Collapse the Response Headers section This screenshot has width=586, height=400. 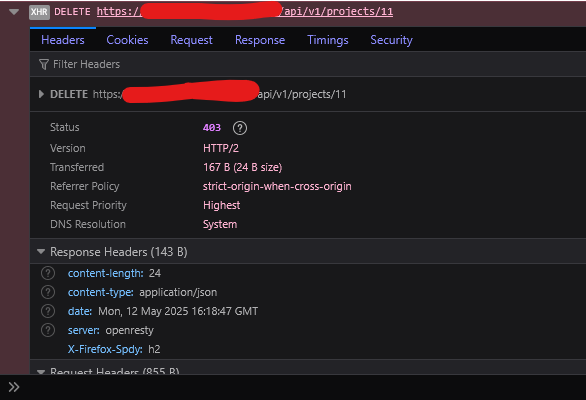point(41,252)
